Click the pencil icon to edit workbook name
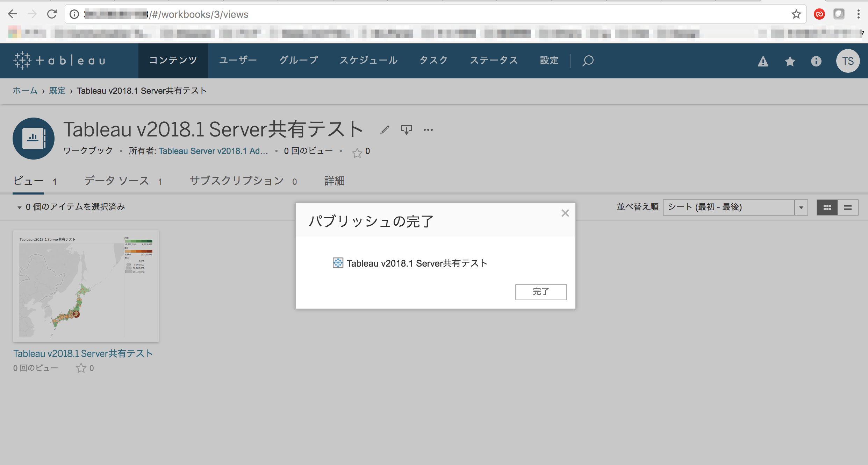Viewport: 868px width, 465px height. (385, 130)
